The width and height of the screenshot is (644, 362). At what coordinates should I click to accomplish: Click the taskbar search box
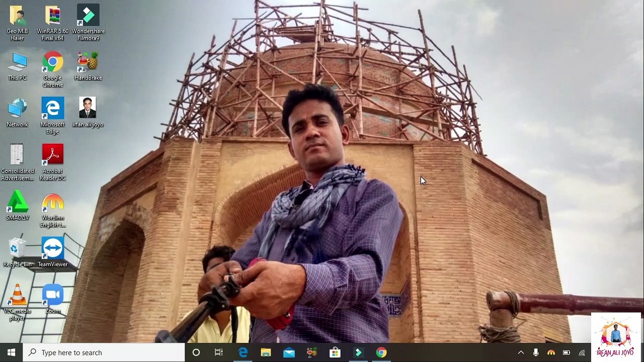pos(104,352)
